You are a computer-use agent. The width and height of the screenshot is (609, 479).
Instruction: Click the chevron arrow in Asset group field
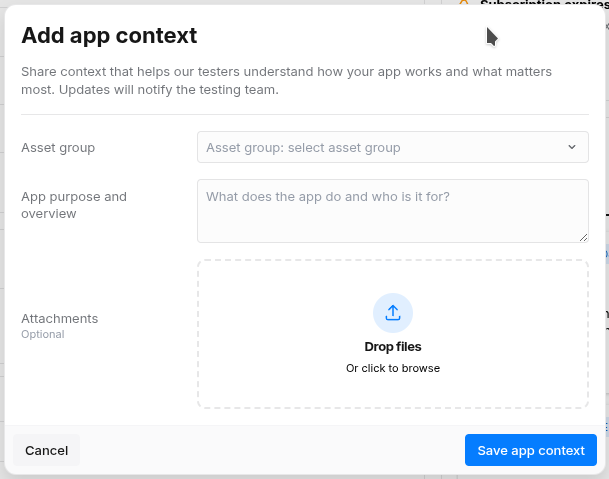click(x=572, y=147)
